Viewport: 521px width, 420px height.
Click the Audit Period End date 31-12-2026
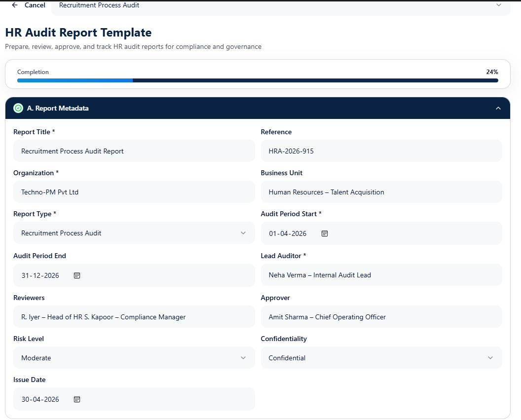coord(40,275)
